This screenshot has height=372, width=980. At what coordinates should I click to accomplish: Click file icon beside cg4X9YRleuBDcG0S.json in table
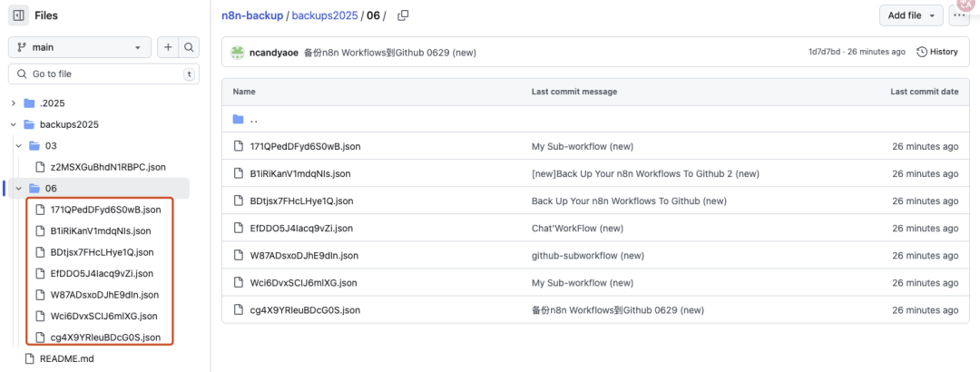tap(238, 309)
